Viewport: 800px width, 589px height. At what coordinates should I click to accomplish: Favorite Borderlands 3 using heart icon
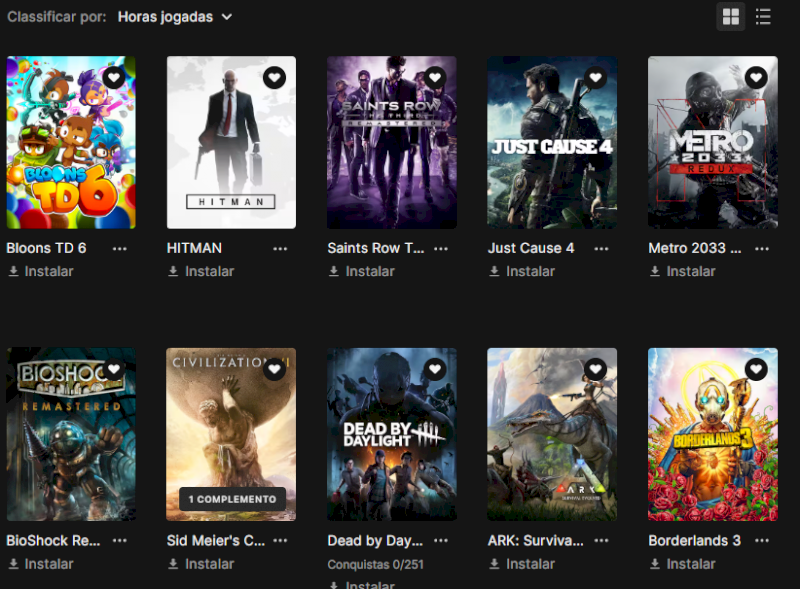coord(756,369)
